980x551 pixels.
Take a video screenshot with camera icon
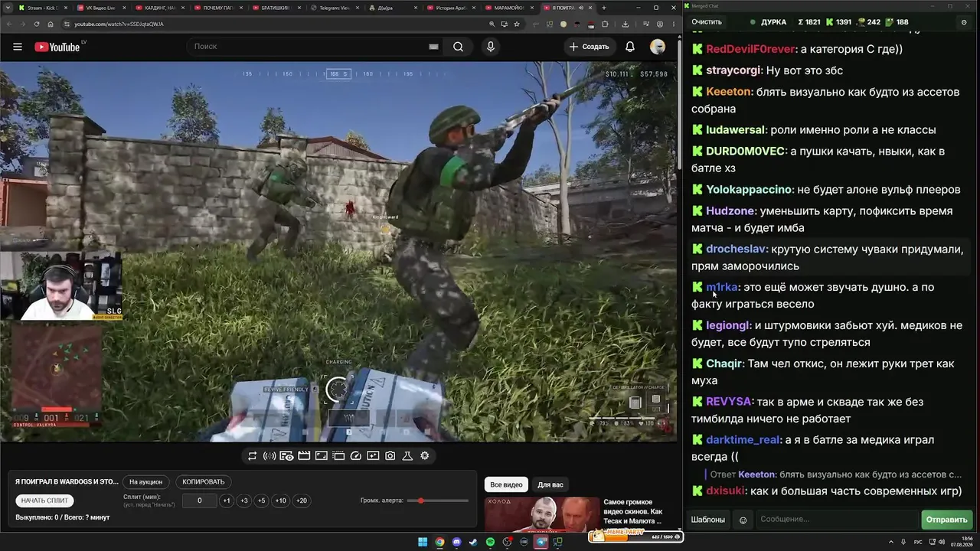[390, 456]
